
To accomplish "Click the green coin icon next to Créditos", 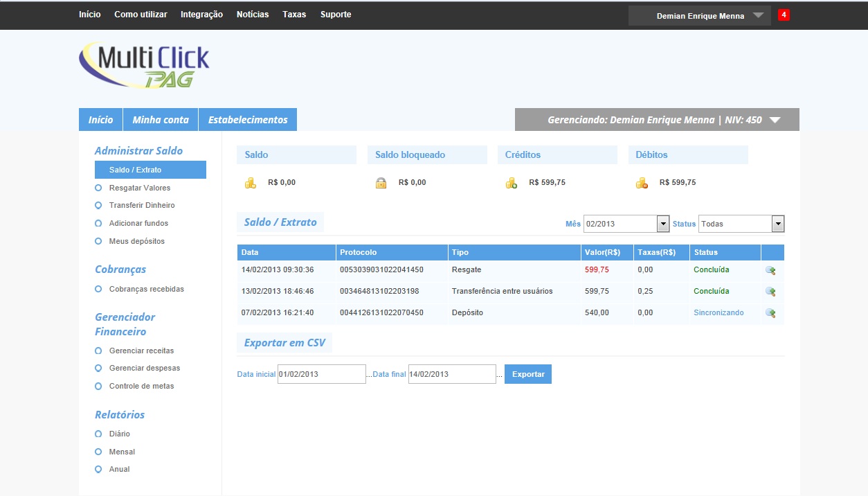I will pyautogui.click(x=512, y=182).
